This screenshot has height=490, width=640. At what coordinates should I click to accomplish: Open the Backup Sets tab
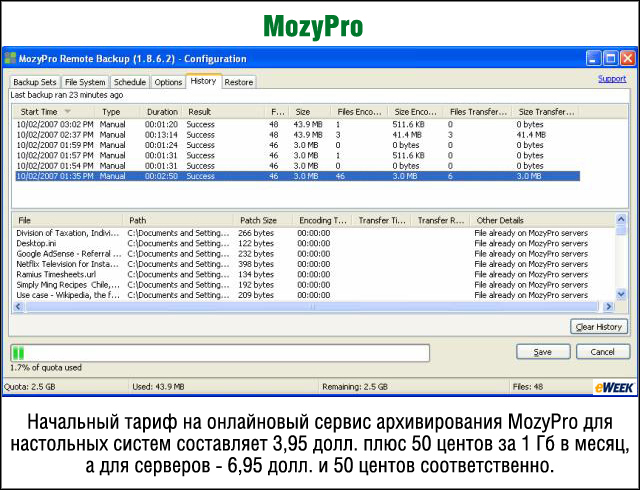pyautogui.click(x=35, y=82)
